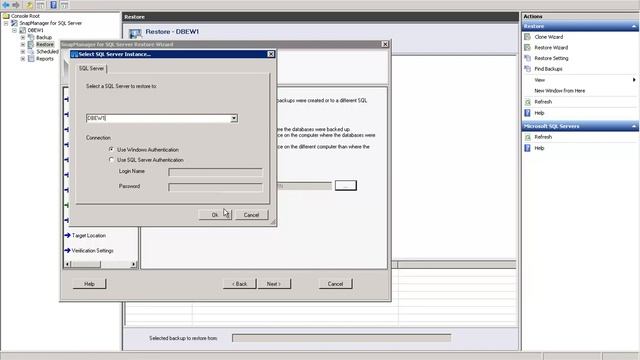Screen dimensions: 640x360
Task: Click the Password field
Action: coord(215,187)
